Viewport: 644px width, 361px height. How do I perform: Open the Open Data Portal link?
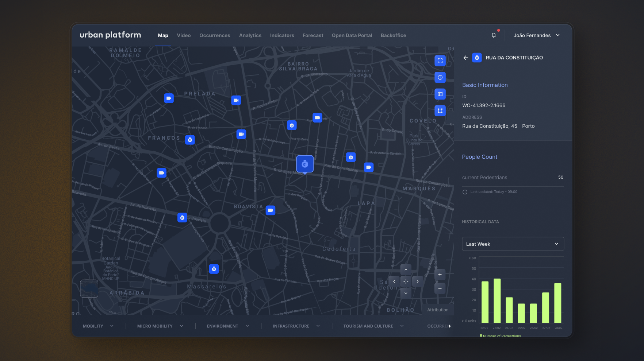[352, 35]
